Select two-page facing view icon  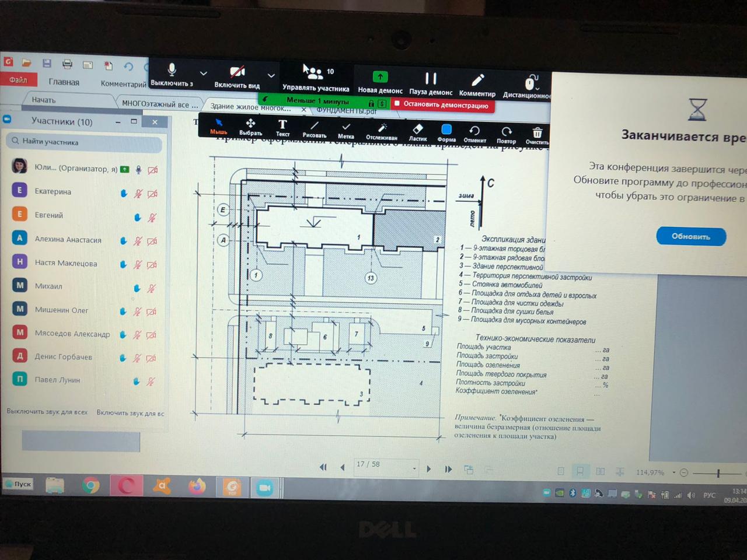click(600, 471)
